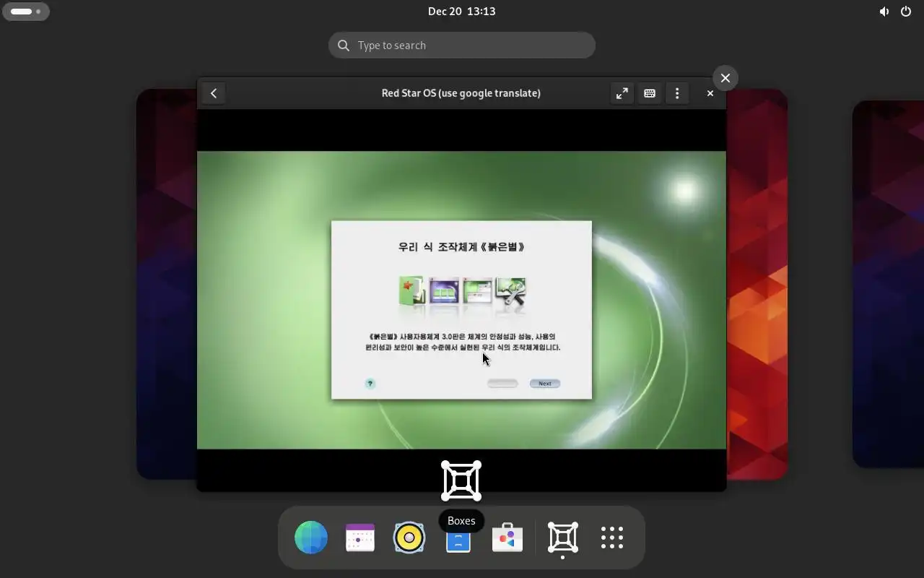Open the power icon in the top bar
Image resolution: width=924 pixels, height=578 pixels.
(x=906, y=12)
